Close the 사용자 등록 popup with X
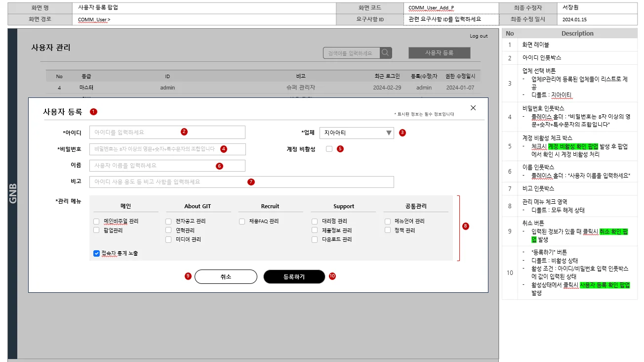Screen dimensions: 644x362 tap(473, 108)
